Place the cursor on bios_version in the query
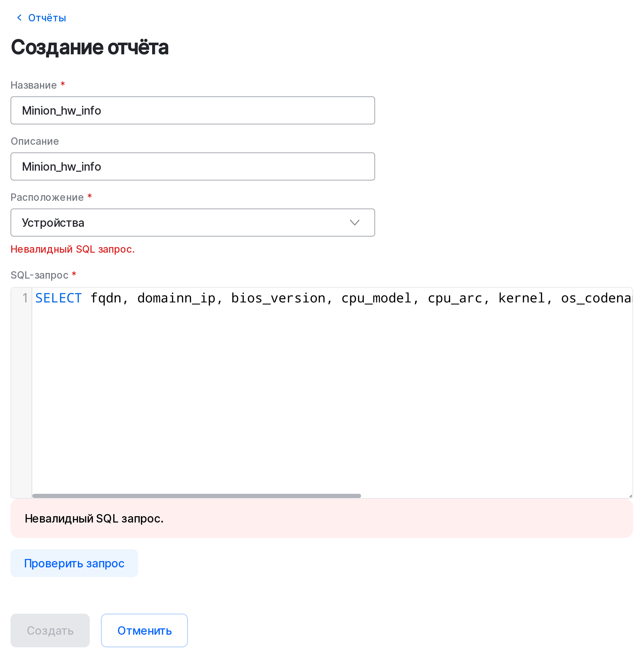The height and width of the screenshot is (655, 644). [278, 298]
